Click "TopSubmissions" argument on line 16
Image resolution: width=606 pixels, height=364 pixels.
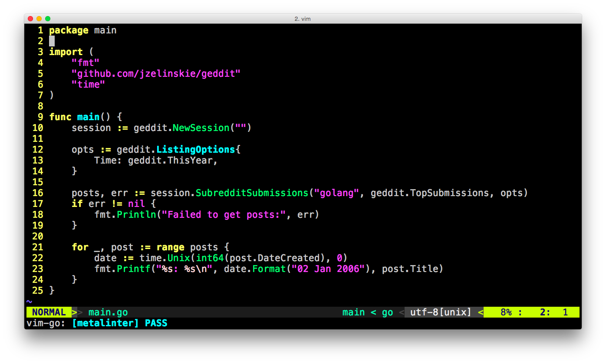tap(450, 193)
